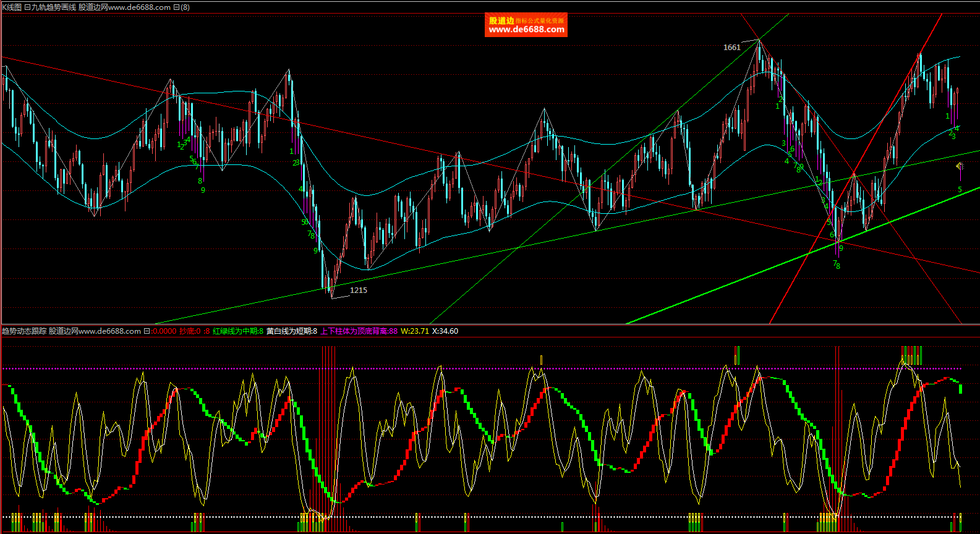
Task: Click the K线图 title label
Action: pos(12,7)
